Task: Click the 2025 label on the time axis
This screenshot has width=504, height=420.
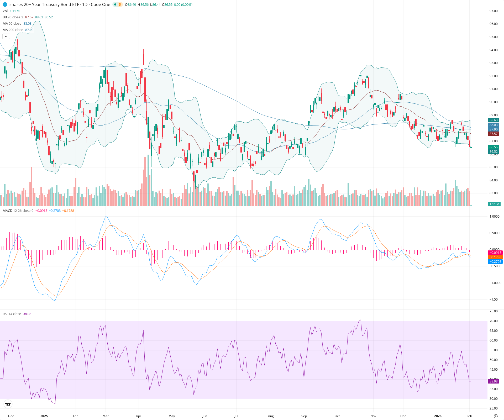Action: [44, 416]
